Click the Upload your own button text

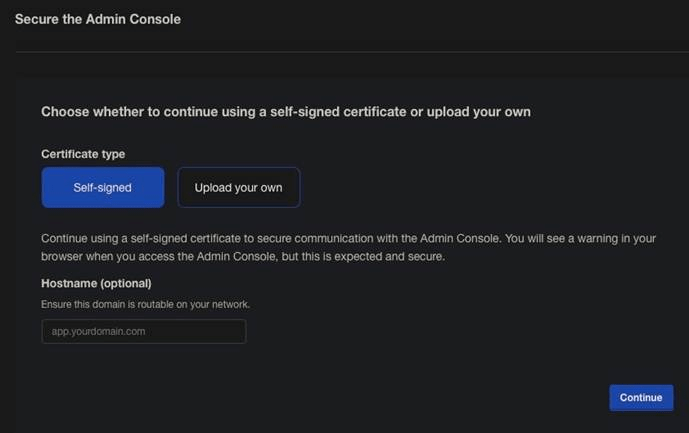point(238,187)
